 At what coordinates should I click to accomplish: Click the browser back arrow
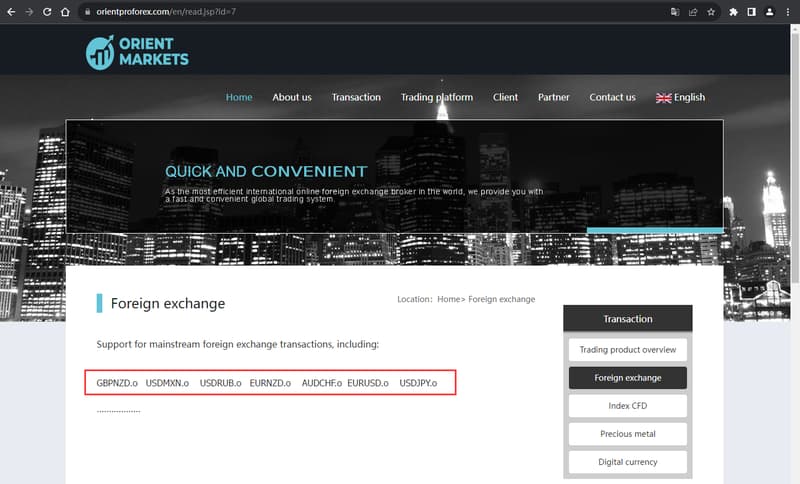coord(11,12)
